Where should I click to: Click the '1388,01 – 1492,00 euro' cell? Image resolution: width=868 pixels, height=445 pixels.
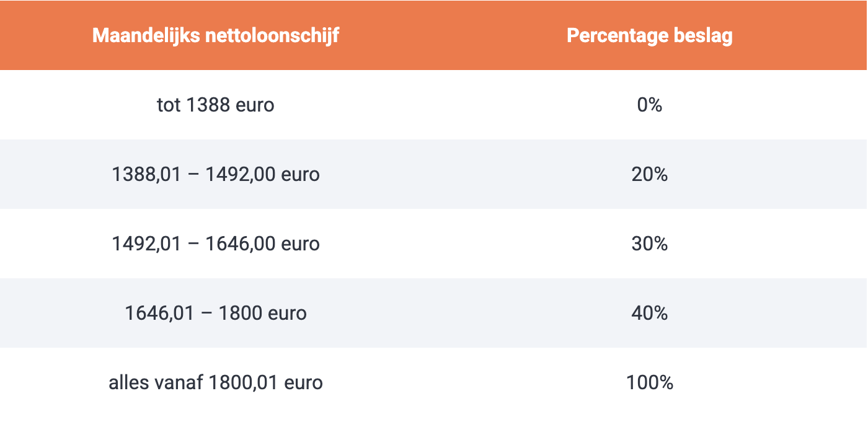[216, 174]
